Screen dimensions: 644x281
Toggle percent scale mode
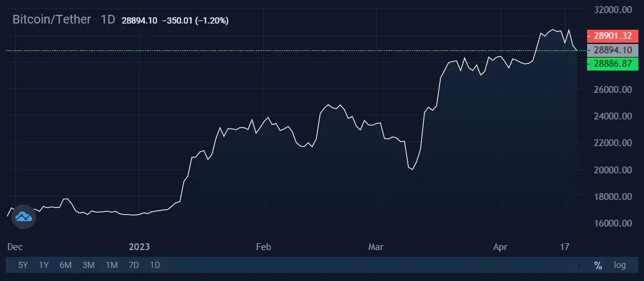(598, 266)
